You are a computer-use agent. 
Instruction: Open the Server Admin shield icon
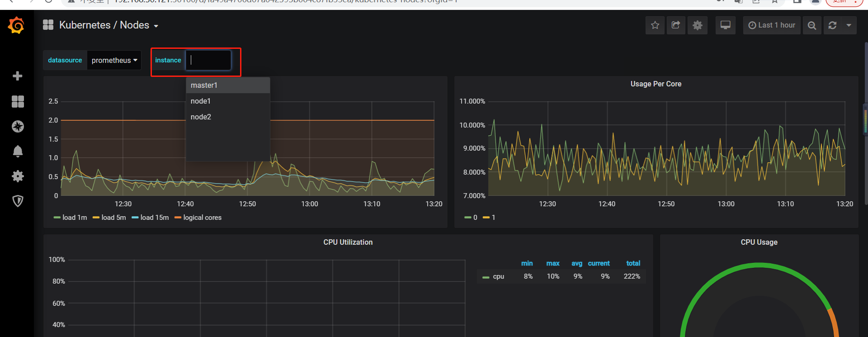tap(18, 201)
